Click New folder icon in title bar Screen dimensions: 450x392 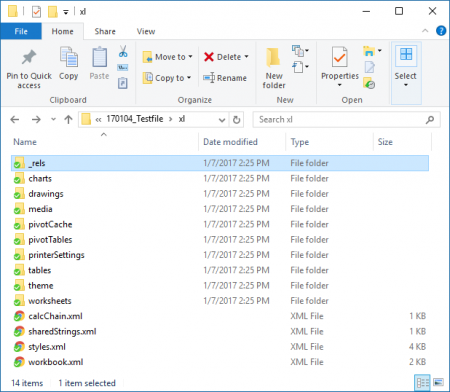click(53, 12)
